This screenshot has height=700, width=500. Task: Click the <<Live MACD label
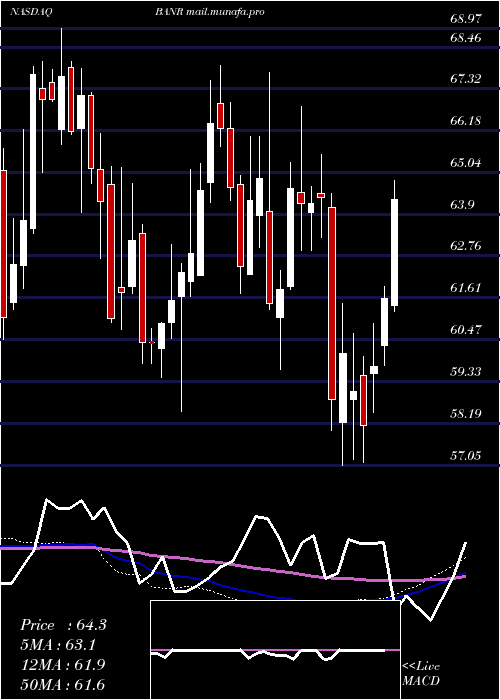(x=421, y=674)
